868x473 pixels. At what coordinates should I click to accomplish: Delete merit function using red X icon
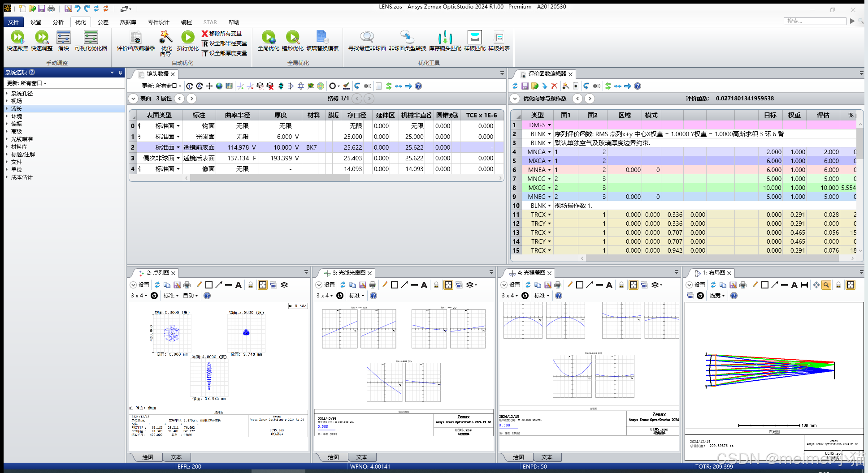coord(554,86)
